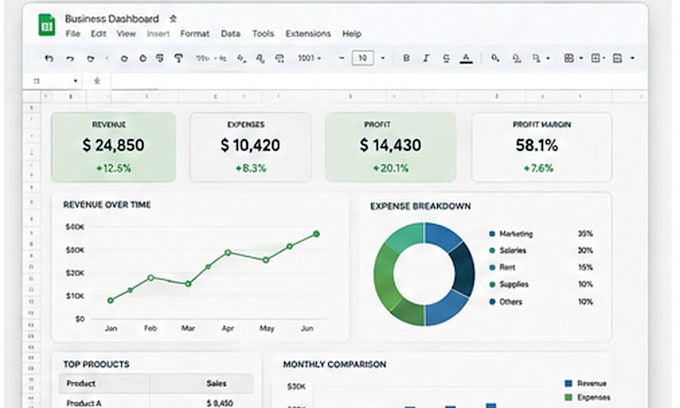Open the File menu
Viewport: 680px width, 408px height.
[73, 34]
